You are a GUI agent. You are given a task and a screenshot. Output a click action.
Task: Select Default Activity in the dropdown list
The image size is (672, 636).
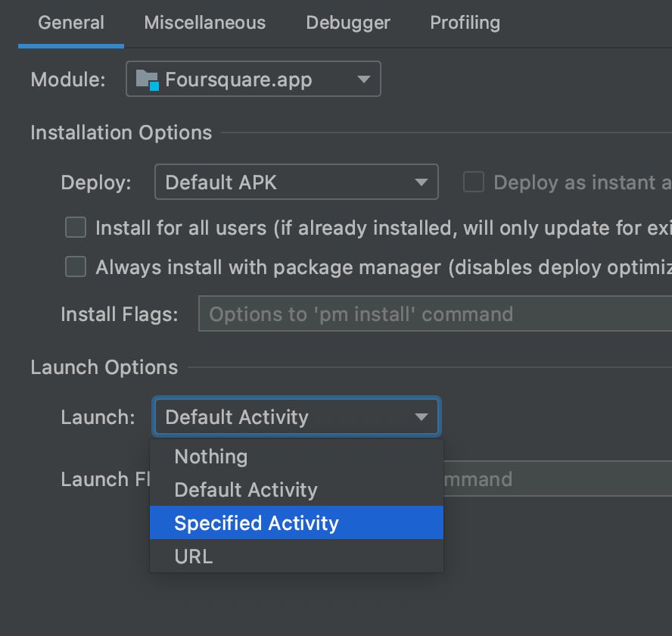tap(297, 489)
